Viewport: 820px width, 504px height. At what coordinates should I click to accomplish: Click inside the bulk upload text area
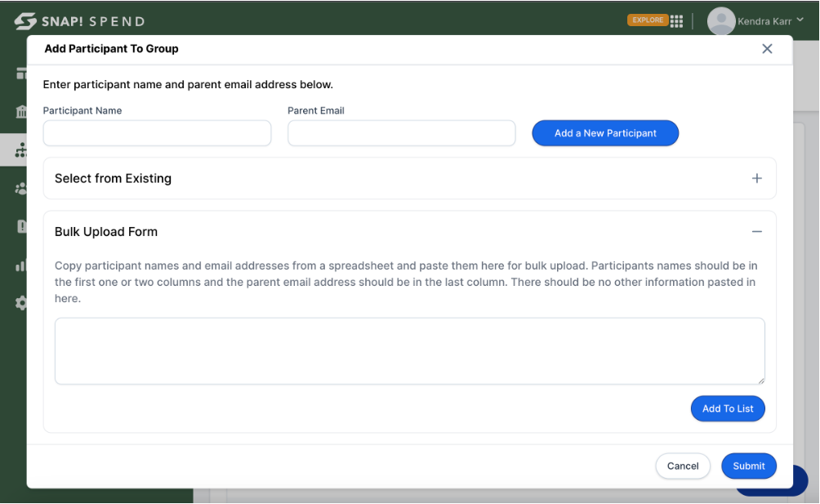point(409,351)
